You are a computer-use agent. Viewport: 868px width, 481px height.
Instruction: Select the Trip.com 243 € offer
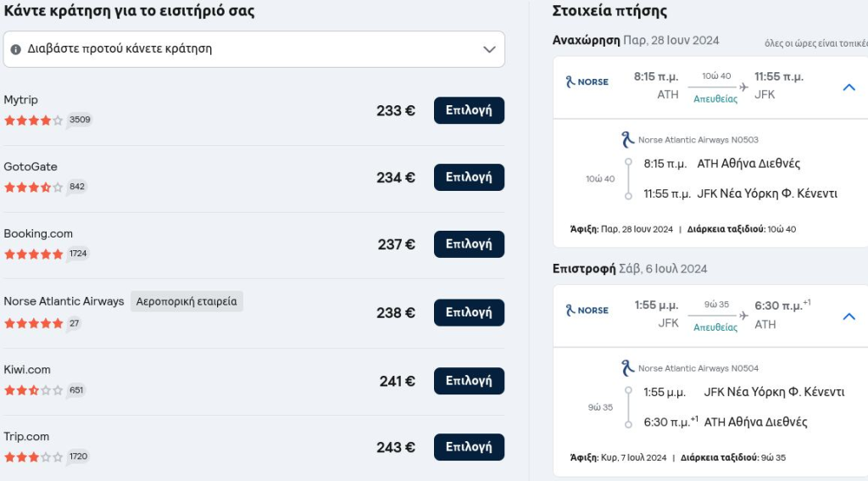pyautogui.click(x=469, y=447)
